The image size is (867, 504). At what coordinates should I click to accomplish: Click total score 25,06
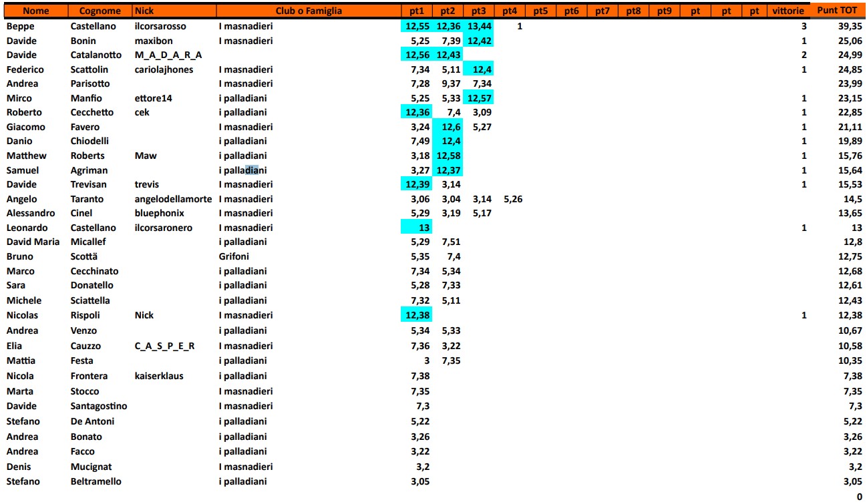click(x=850, y=41)
